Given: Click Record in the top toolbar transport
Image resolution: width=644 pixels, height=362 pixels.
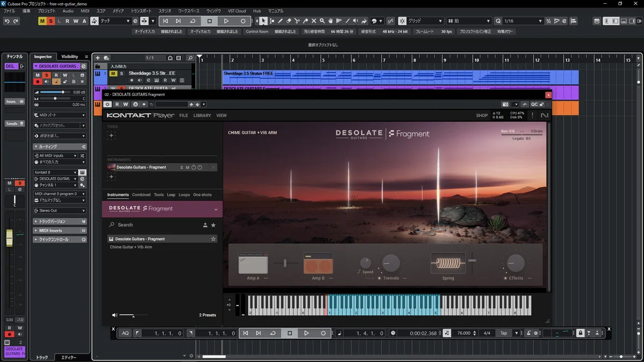Looking at the screenshot, I should [243, 21].
